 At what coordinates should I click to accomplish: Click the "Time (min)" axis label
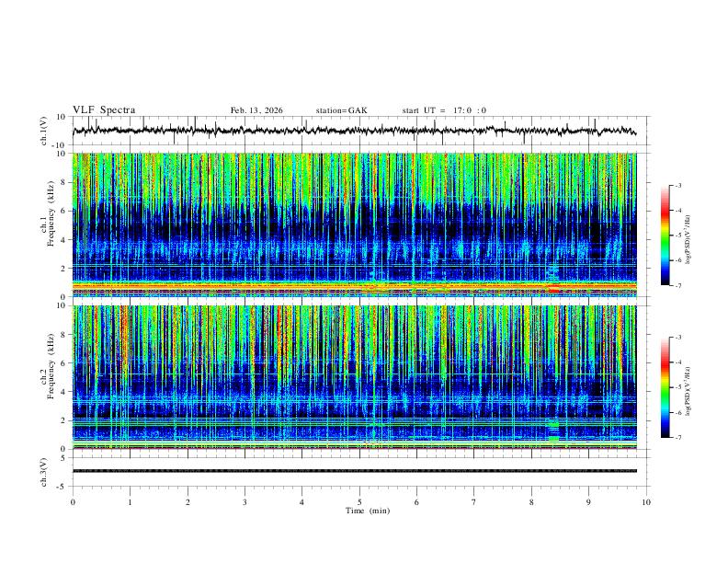(368, 511)
